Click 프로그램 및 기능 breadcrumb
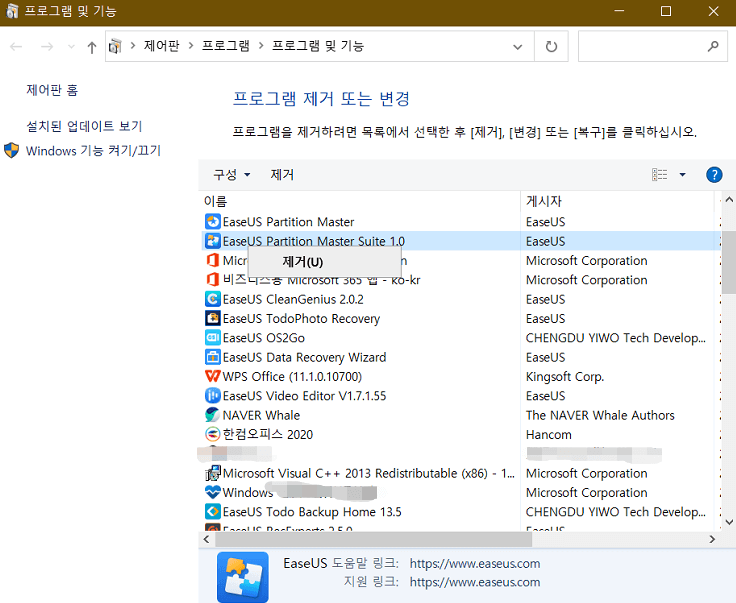 [318, 46]
